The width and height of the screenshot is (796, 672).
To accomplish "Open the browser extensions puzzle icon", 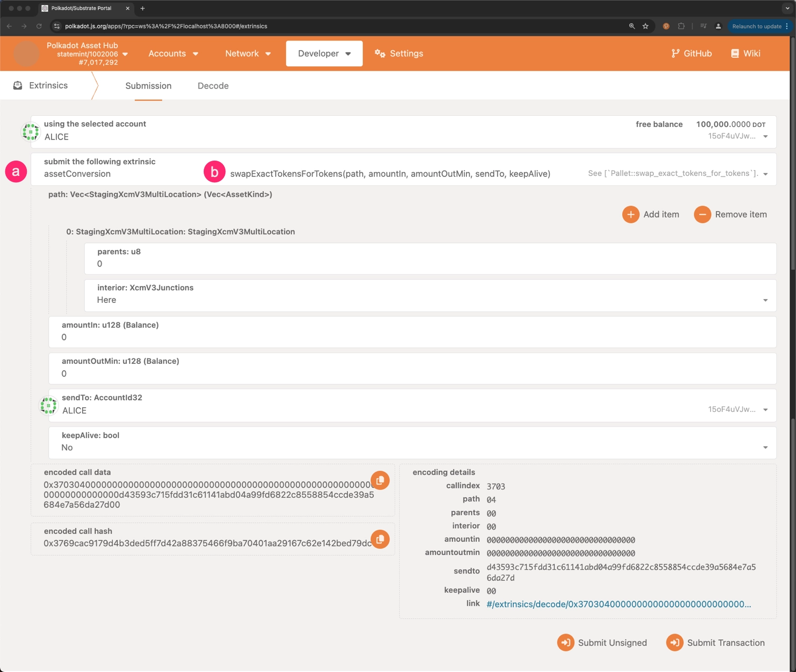I will (x=681, y=26).
